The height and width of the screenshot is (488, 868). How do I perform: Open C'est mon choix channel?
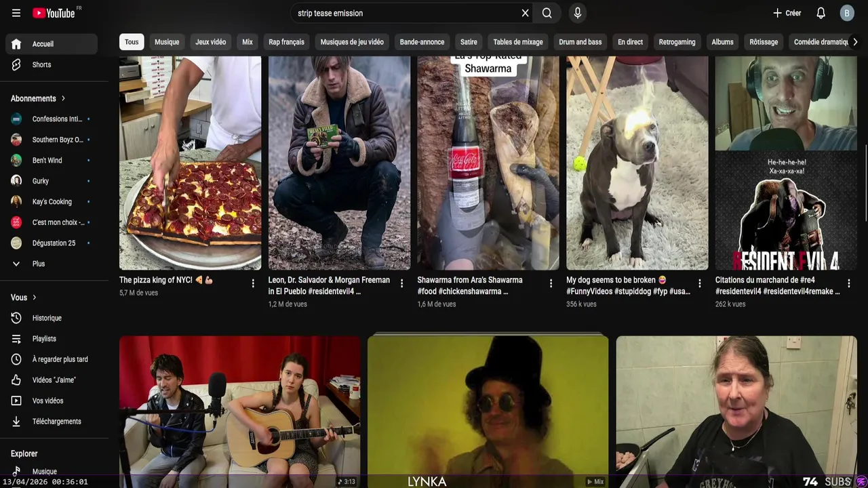click(x=52, y=222)
